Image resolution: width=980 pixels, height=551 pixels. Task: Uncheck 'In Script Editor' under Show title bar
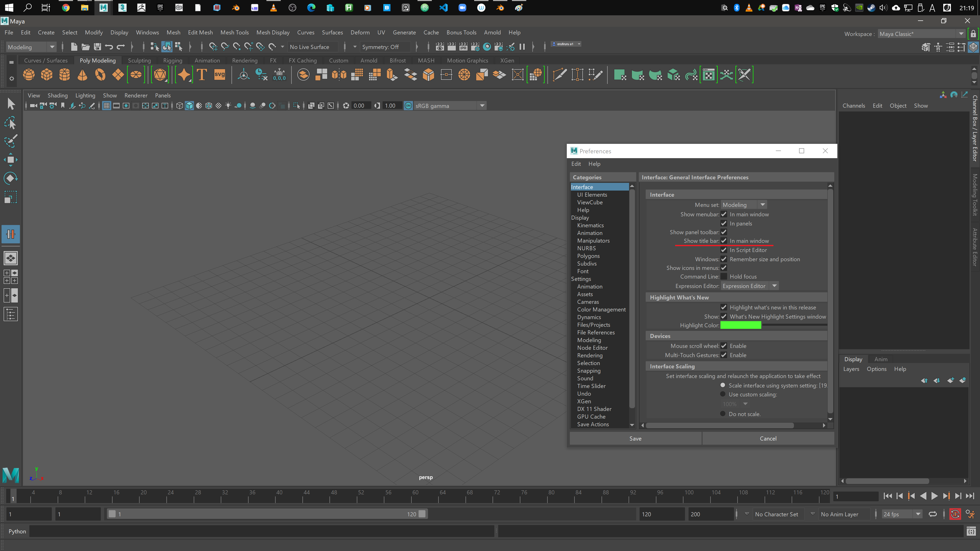pos(724,250)
